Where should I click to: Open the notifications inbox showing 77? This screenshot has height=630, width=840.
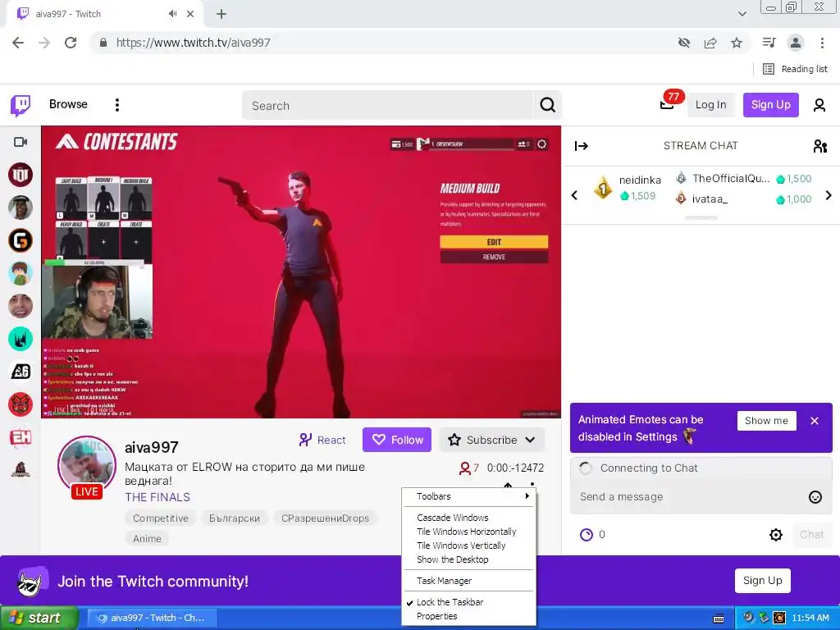667,103
